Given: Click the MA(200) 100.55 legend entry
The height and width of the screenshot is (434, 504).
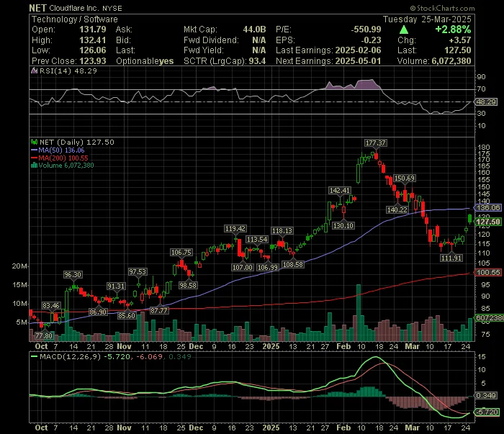Looking at the screenshot, I should (x=60, y=158).
